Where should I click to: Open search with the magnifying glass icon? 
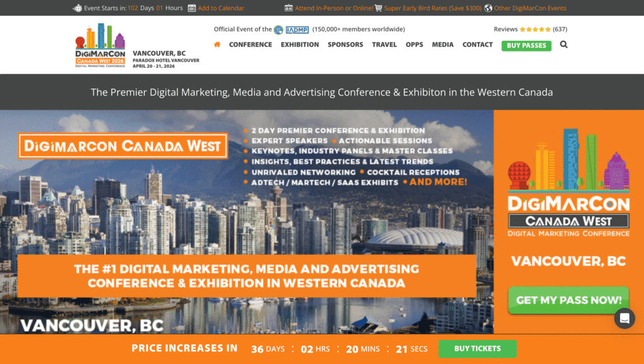pyautogui.click(x=563, y=45)
